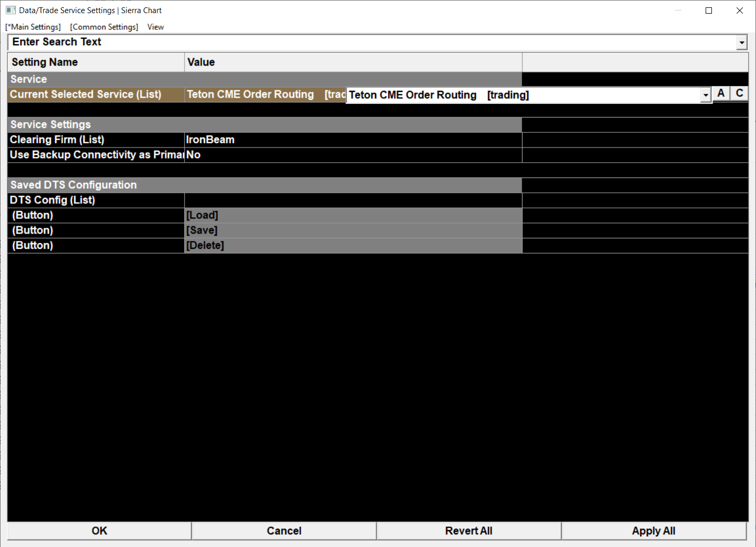The height and width of the screenshot is (547, 756).
Task: Open the Main Settings menu
Action: pyautogui.click(x=33, y=27)
